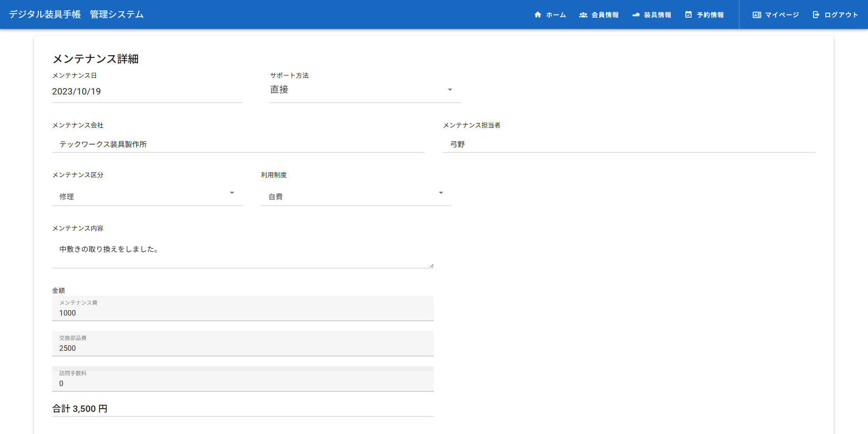
Task: Focus the 交換部品費 field showing 2500
Action: point(242,348)
